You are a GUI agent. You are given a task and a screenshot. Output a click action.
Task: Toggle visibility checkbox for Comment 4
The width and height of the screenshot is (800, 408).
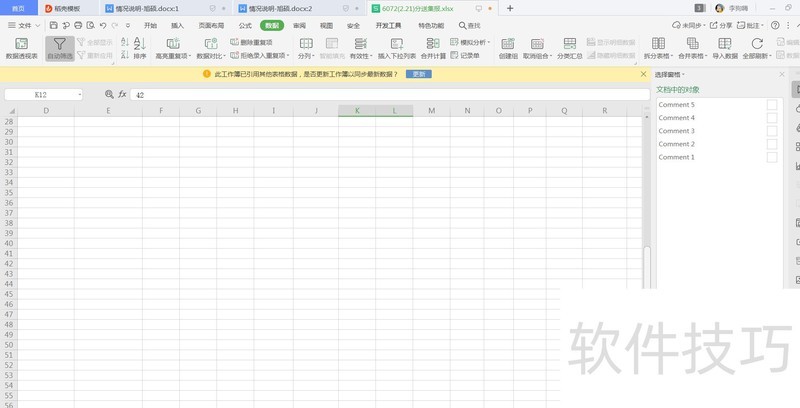(772, 118)
